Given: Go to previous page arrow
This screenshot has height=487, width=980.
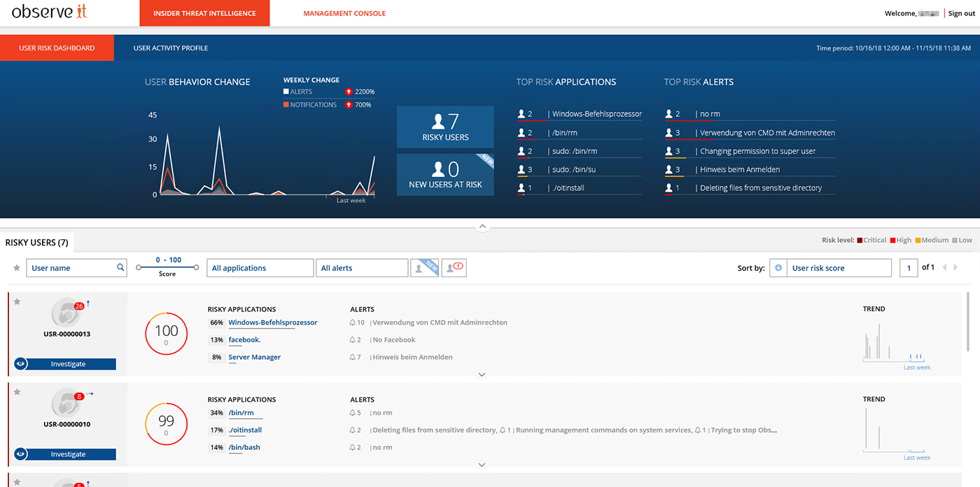Looking at the screenshot, I should [x=944, y=268].
